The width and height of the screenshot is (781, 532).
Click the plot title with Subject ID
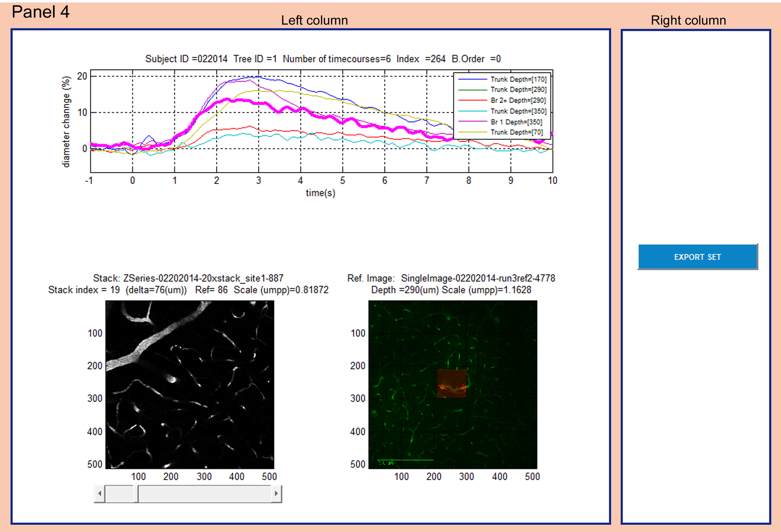[323, 59]
